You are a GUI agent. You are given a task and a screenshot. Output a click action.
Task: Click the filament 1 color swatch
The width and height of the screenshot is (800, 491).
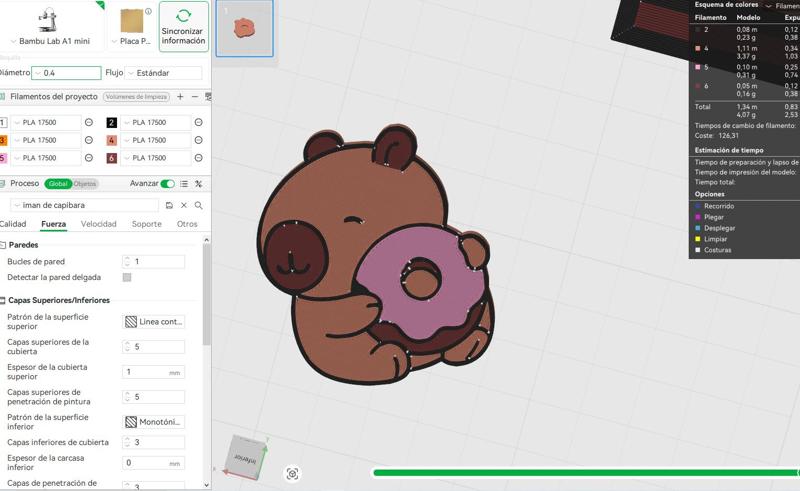point(3,122)
